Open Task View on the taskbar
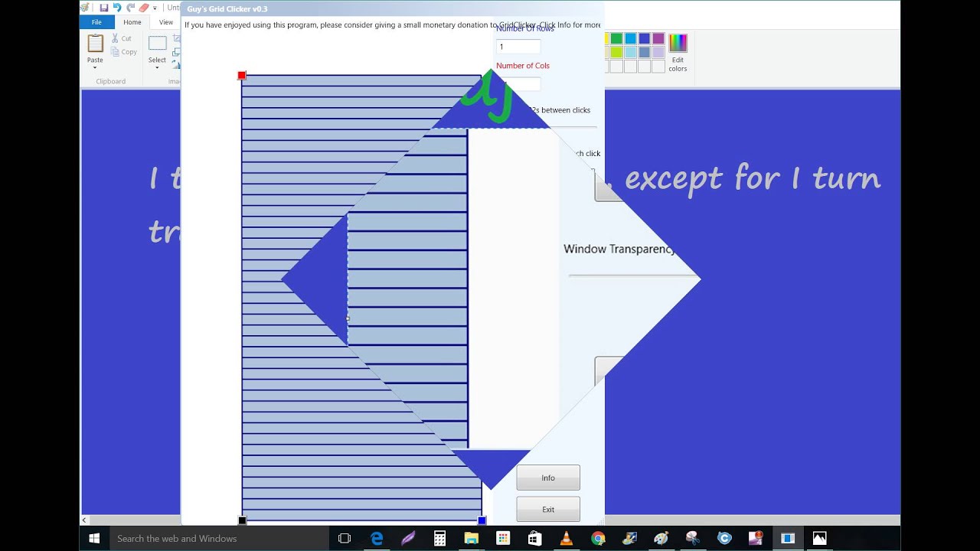This screenshot has width=980, height=551. [345, 539]
